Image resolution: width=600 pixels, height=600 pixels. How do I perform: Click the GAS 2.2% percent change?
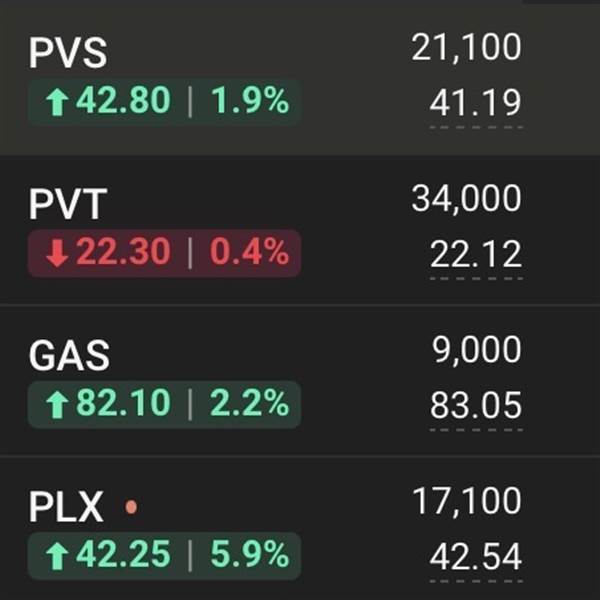[249, 404]
